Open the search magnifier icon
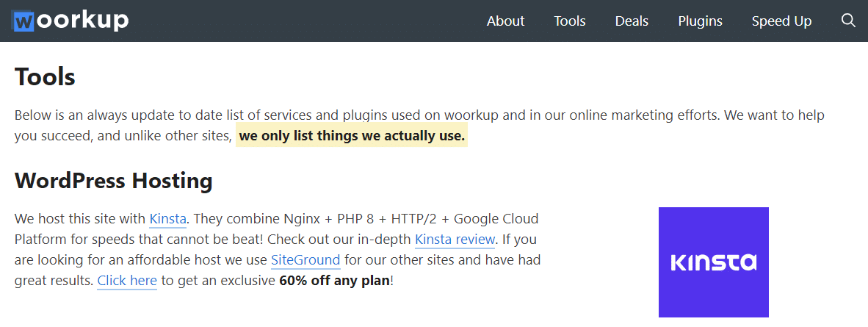Viewport: 868px width, 327px height. point(848,21)
